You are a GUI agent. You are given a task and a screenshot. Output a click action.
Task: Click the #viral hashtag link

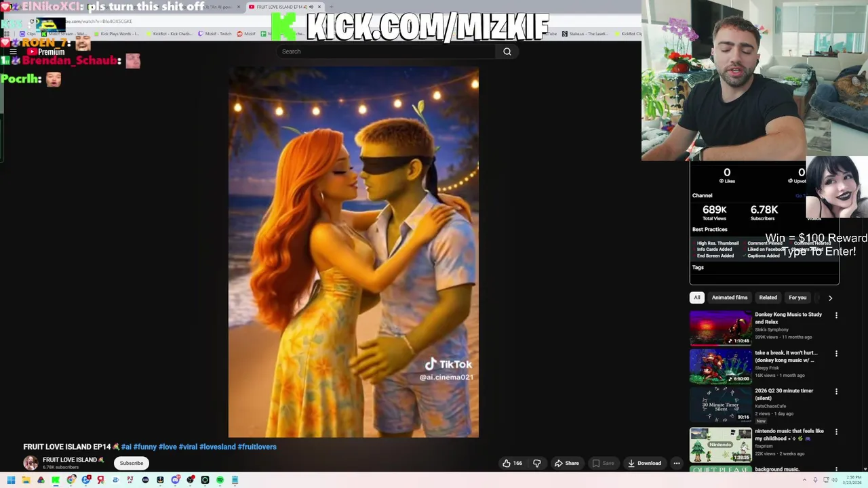[188, 447]
